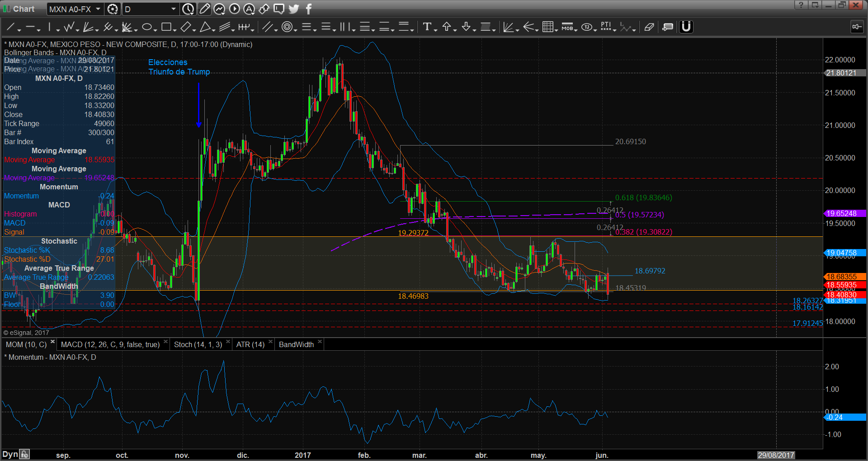
Task: Select the ellipse shape tool
Action: [146, 27]
